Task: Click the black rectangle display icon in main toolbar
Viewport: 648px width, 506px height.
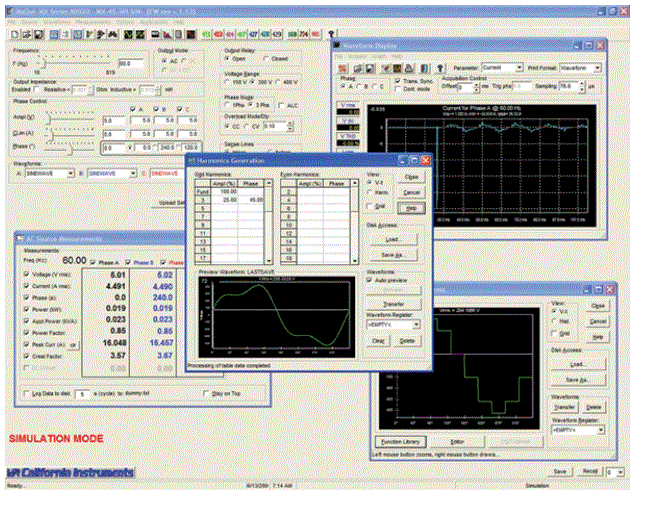Action: point(155,34)
